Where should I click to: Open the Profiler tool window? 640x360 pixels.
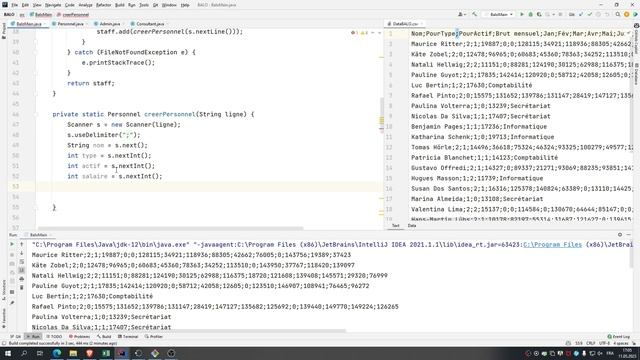click(x=153, y=337)
